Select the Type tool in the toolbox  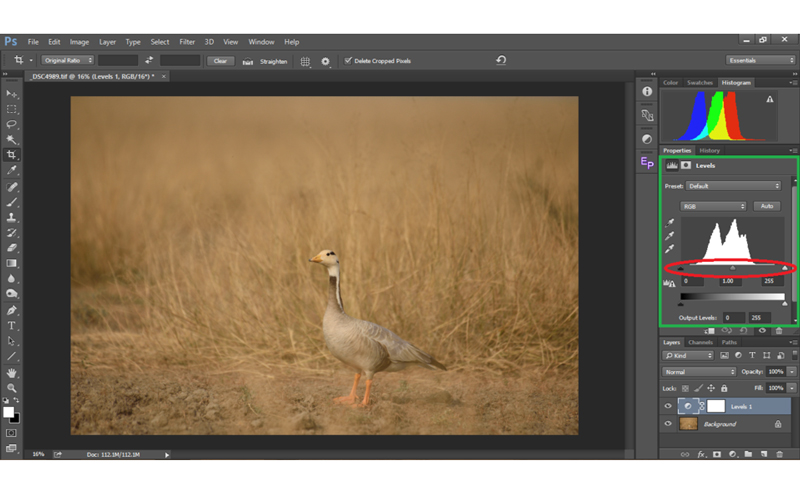[x=12, y=326]
